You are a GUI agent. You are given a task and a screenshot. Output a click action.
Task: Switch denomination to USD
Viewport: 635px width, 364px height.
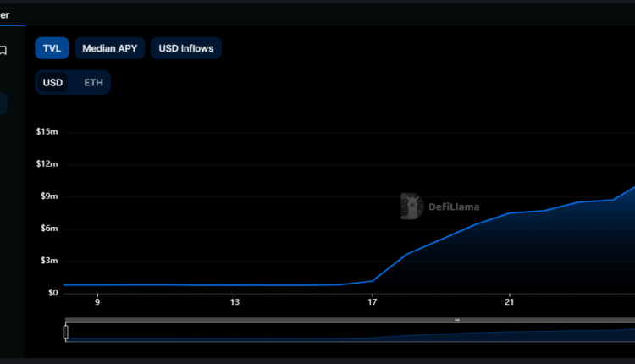pyautogui.click(x=53, y=83)
